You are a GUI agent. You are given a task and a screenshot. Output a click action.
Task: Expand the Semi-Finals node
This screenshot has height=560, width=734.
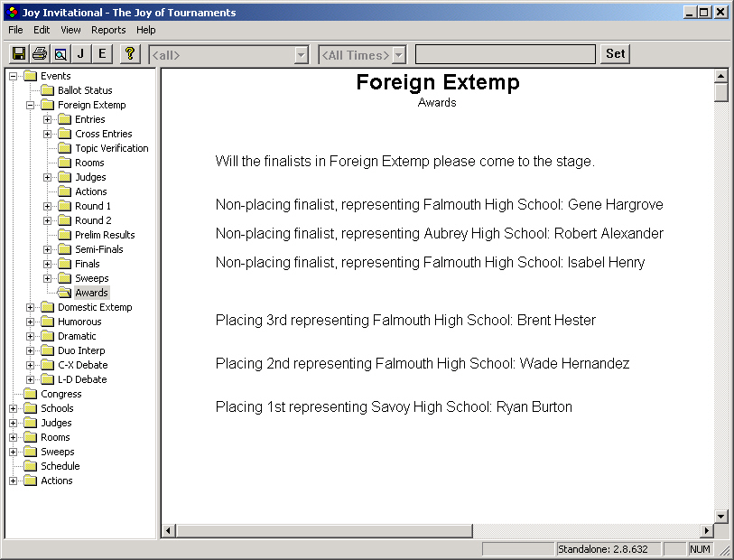(x=48, y=249)
